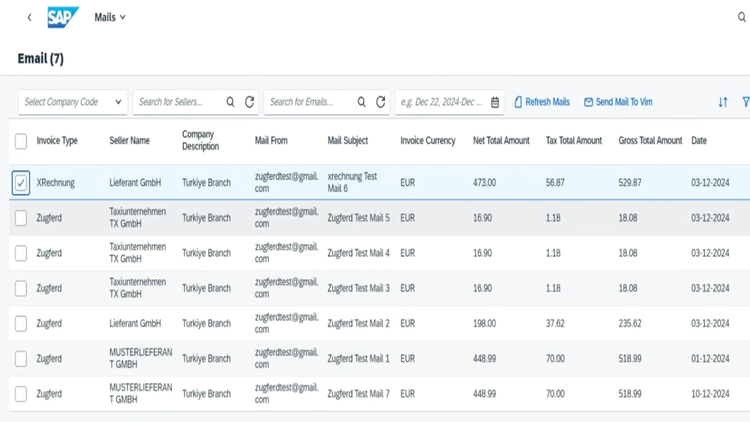Viewport: 750px width, 422px height.
Task: Click the 37.62 tax amount cell
Action: 555,323
